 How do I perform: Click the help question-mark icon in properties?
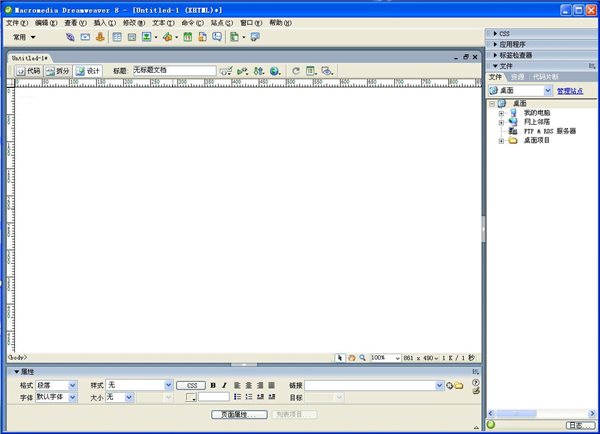coord(476,382)
